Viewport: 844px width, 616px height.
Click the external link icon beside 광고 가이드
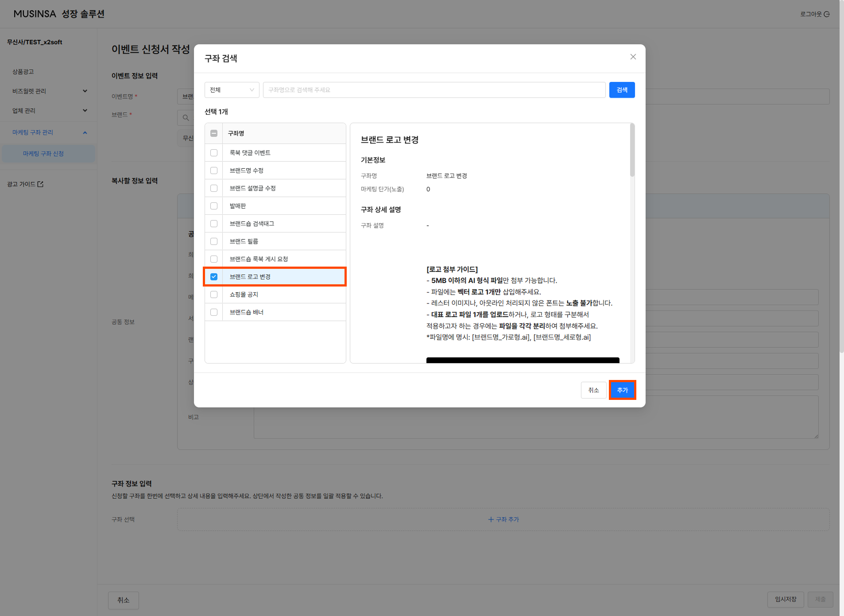coord(40,184)
